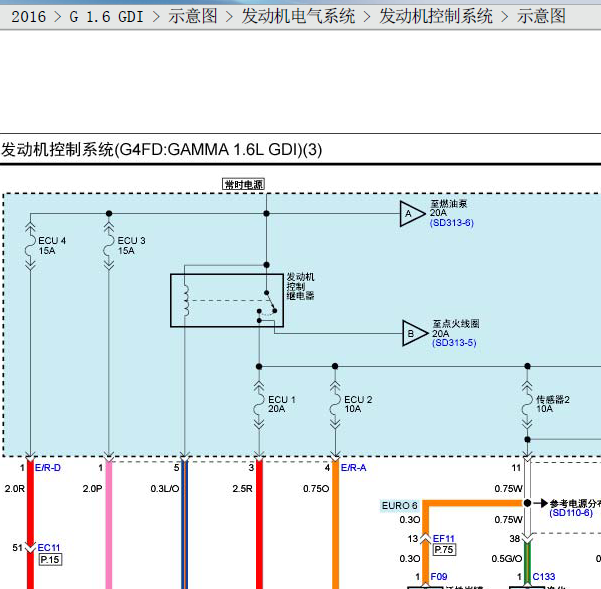Click the triangle B connector symbol
This screenshot has height=589, width=601.
point(414,333)
